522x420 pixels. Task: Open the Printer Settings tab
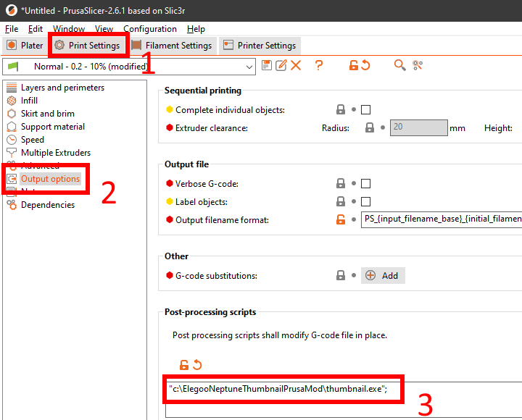(260, 45)
